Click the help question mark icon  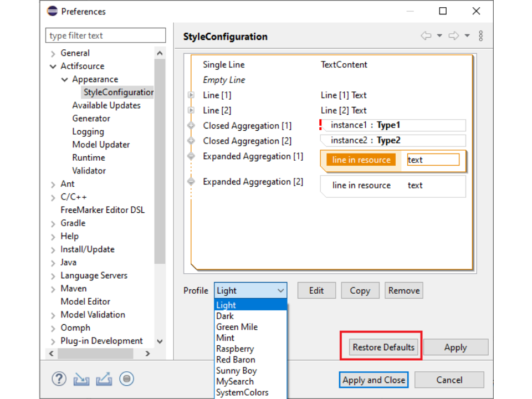(x=59, y=379)
